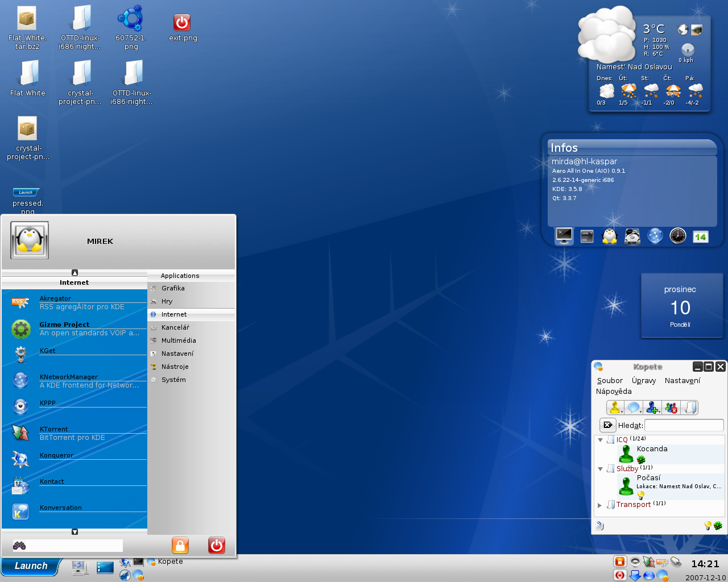Launch Gizmo Project VOIP app
Screen dimensions: 728x582
[75, 329]
